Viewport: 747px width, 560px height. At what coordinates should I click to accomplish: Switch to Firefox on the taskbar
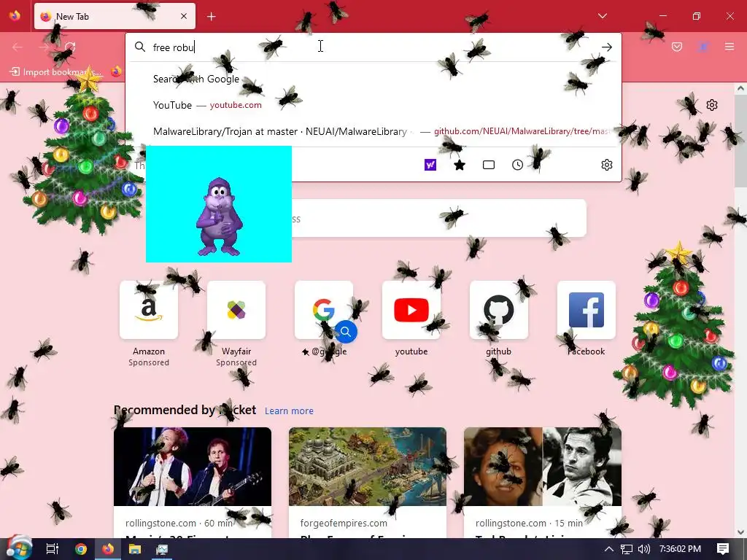[x=108, y=549]
